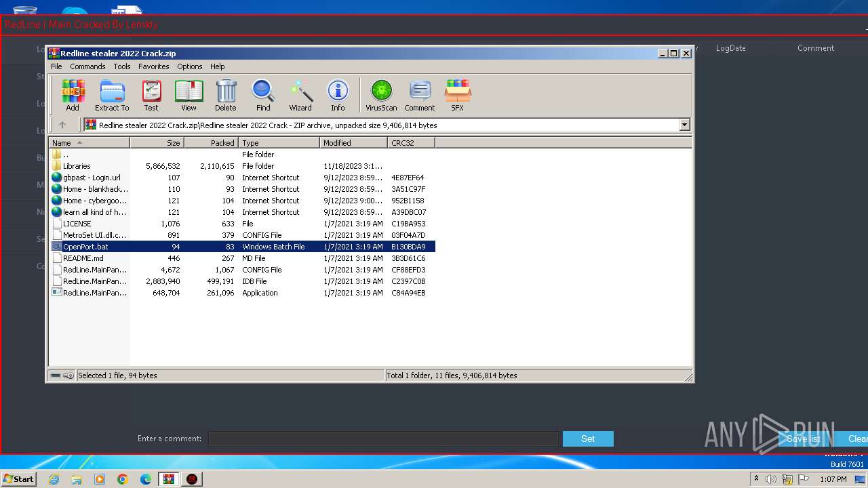868x488 pixels.
Task: Sort by the Name column header
Action: pyautogui.click(x=90, y=143)
